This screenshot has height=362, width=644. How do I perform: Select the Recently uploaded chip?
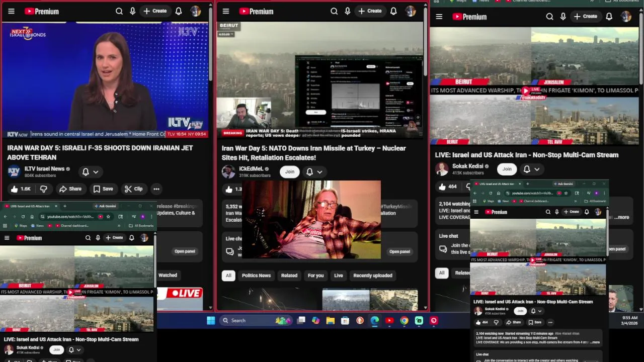pyautogui.click(x=373, y=276)
